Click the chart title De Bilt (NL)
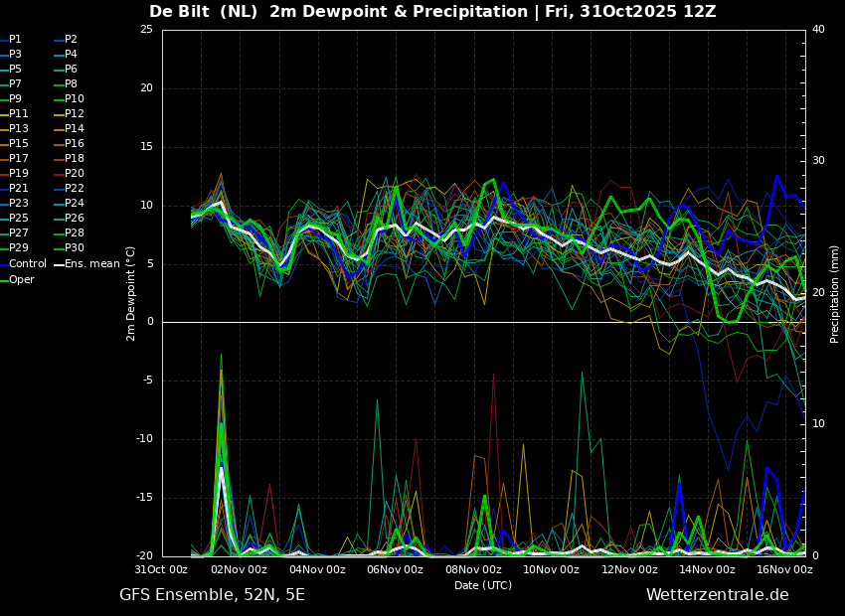Screen dimensions: 845x616 coord(204,12)
